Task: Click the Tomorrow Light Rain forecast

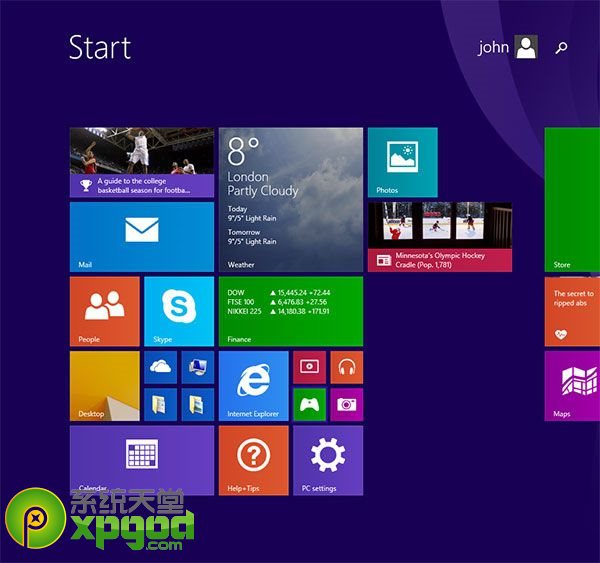Action: 252,237
